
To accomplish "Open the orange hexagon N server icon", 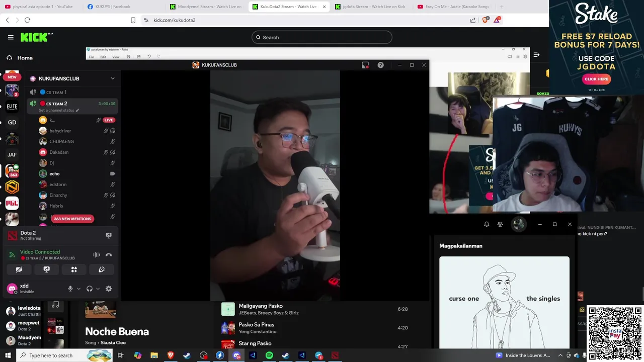I will 12,187.
